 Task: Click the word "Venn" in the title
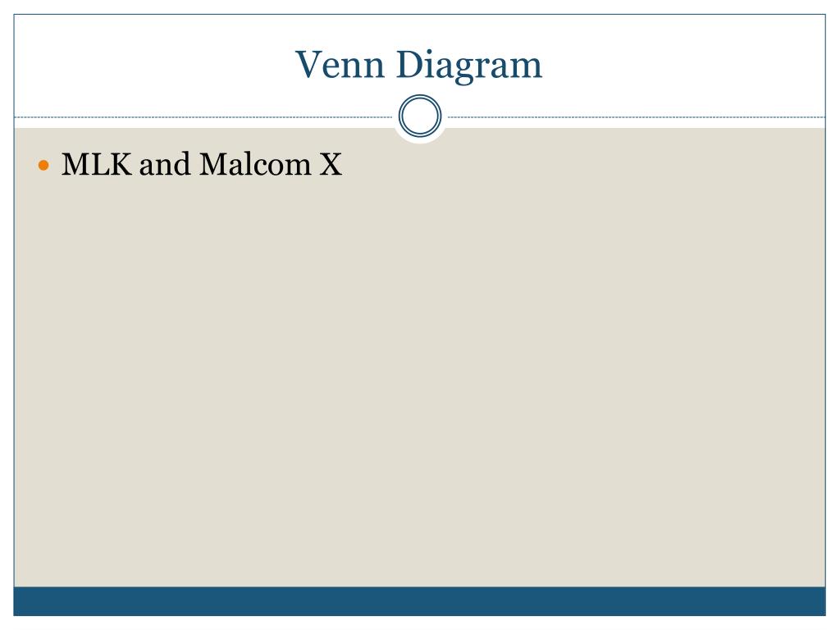click(x=340, y=64)
